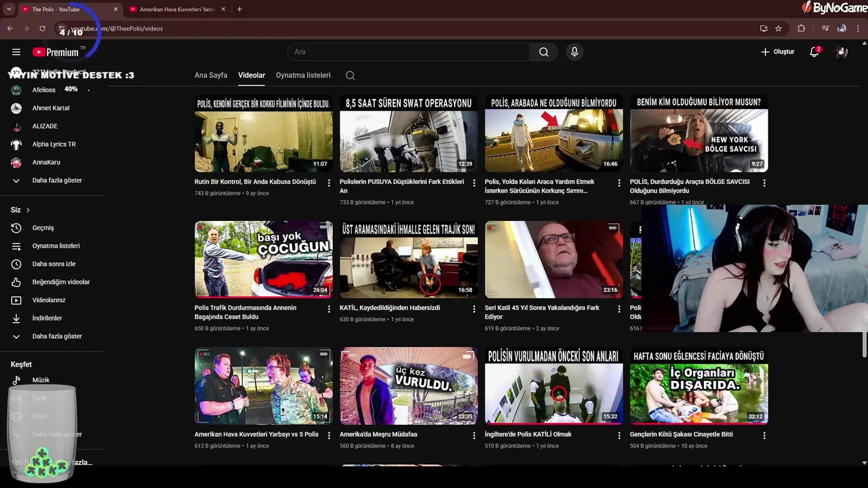Open 'Beğendiğim videolar' in sidebar
The width and height of the screenshot is (868, 488).
coord(60,282)
